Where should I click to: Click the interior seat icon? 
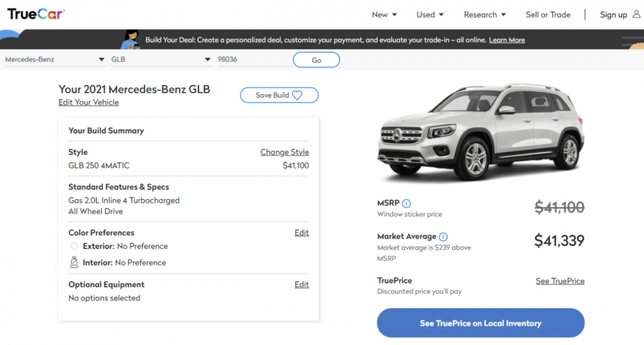coord(74,262)
